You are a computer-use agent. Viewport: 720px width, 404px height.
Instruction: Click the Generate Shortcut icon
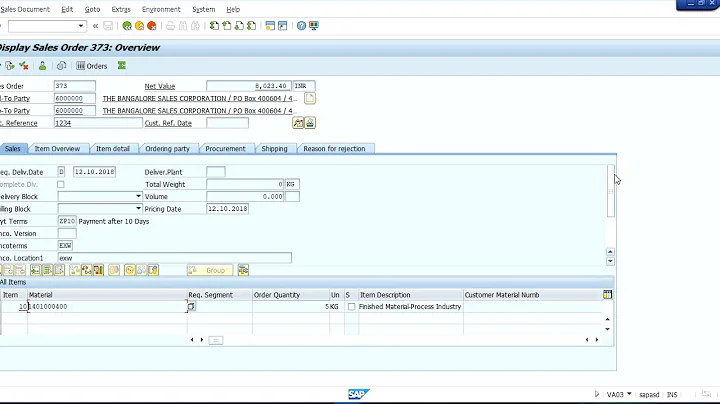(282, 26)
